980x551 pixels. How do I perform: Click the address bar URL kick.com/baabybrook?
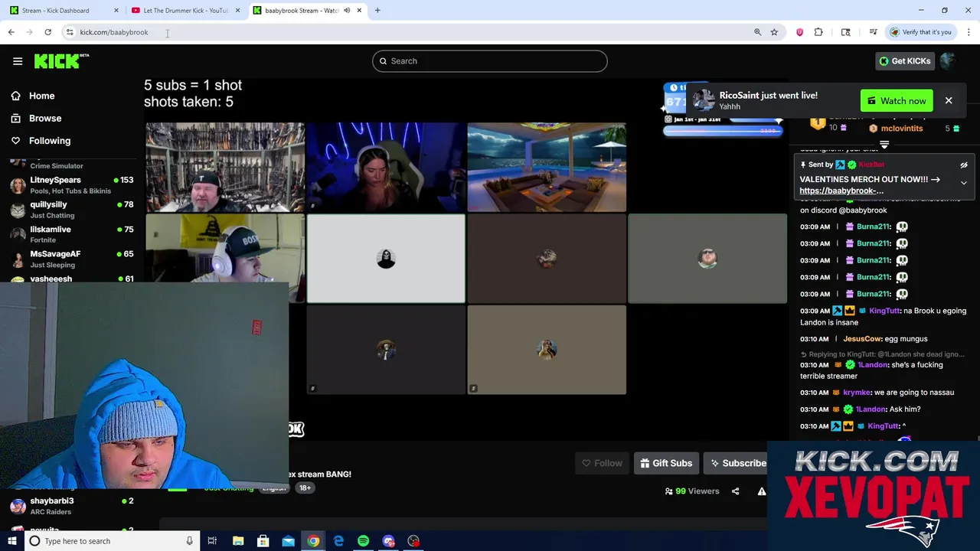[114, 32]
